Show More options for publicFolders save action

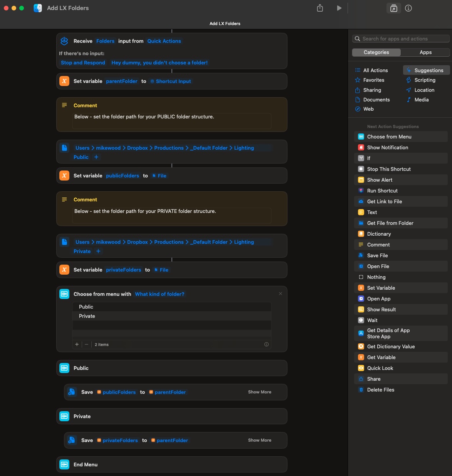click(260, 392)
